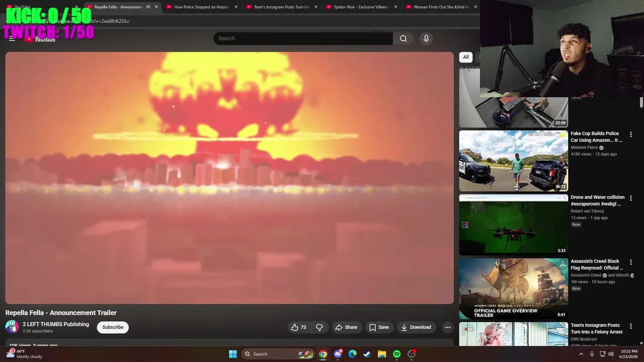
Task: Open Fake Cop Builds Police Car video title
Action: [x=597, y=137]
